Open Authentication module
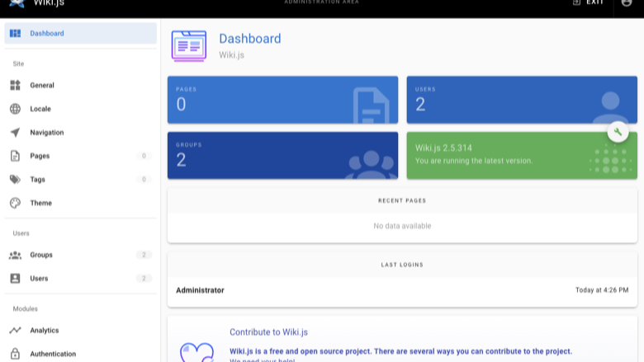 click(x=81, y=354)
